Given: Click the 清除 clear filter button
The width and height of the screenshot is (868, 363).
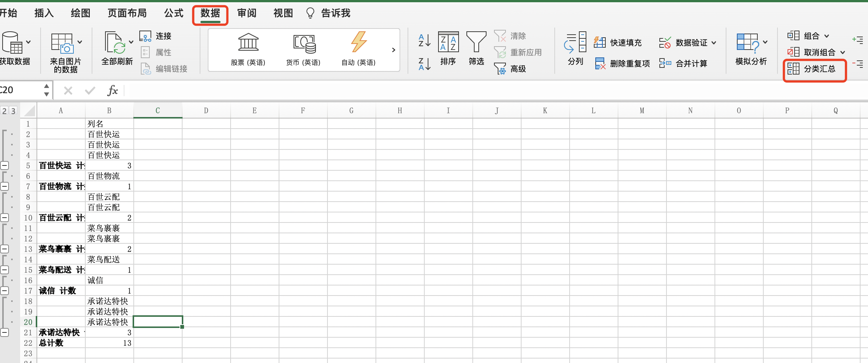Looking at the screenshot, I should tap(510, 36).
